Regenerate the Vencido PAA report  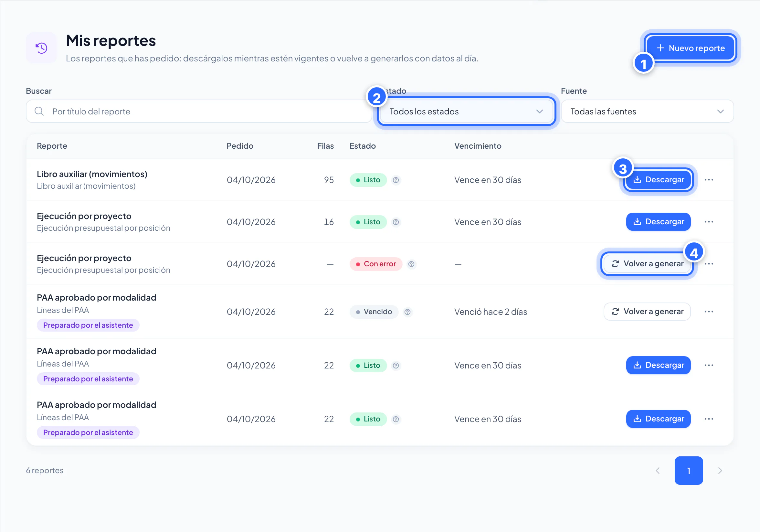[x=647, y=312]
